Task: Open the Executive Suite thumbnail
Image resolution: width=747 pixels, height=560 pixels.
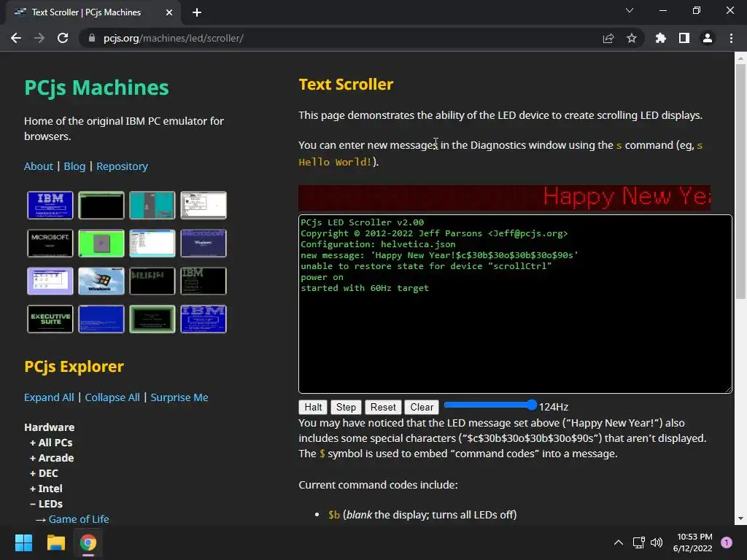Action: pos(50,319)
